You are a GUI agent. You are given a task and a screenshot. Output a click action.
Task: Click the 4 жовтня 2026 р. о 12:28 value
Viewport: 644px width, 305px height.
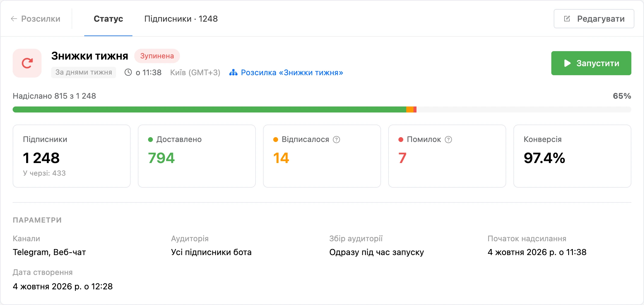point(63,286)
